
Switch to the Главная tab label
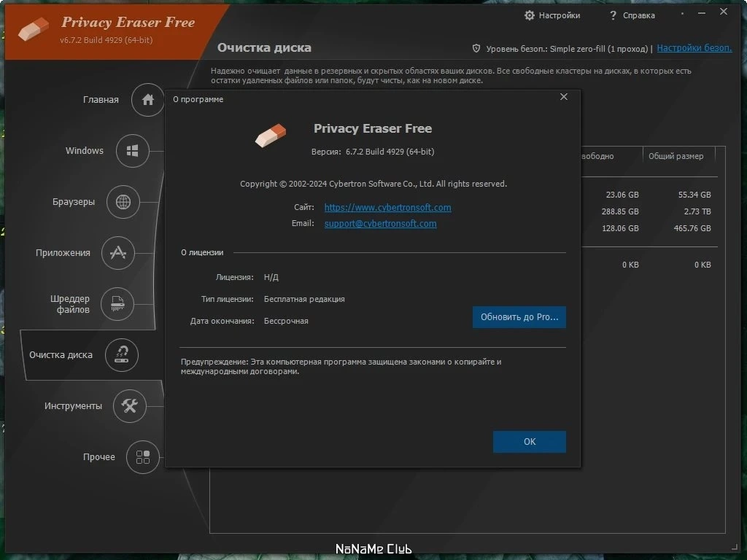[101, 99]
